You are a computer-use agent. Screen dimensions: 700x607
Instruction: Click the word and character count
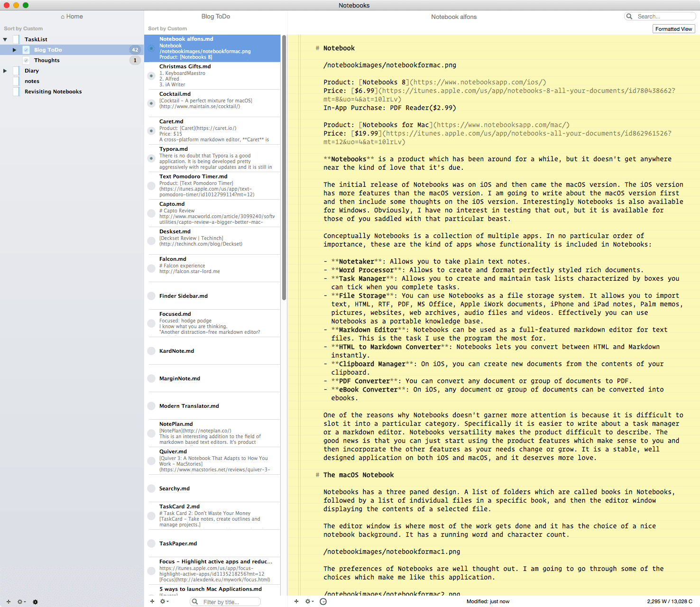pos(670,601)
